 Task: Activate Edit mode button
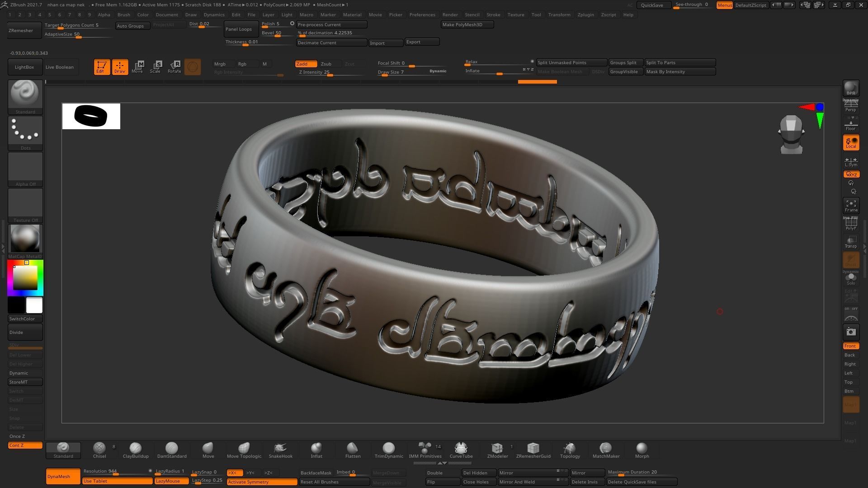[102, 67]
